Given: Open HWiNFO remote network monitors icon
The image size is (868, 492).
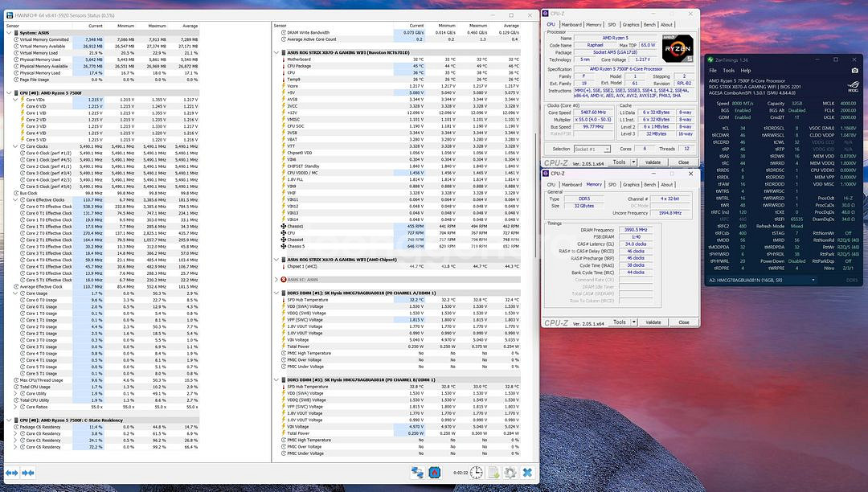Looking at the screenshot, I should (x=418, y=473).
